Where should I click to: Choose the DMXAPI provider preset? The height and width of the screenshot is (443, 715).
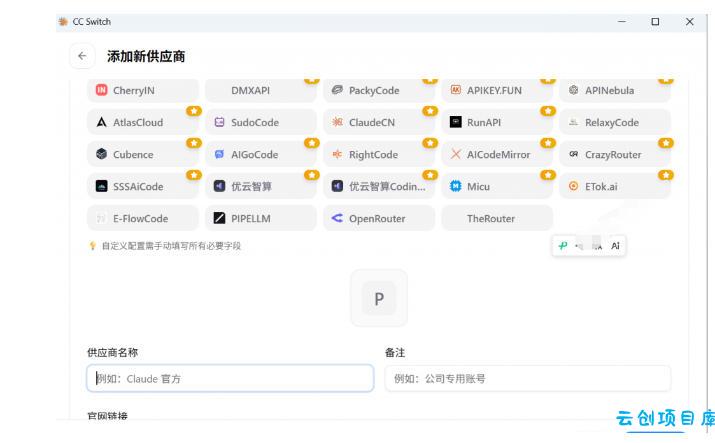coord(261,90)
